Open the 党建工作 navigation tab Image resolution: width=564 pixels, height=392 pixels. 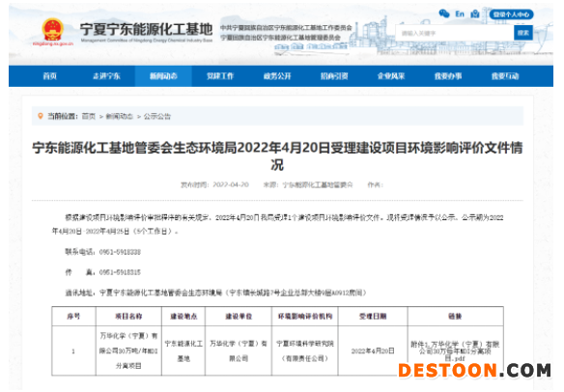coord(220,76)
